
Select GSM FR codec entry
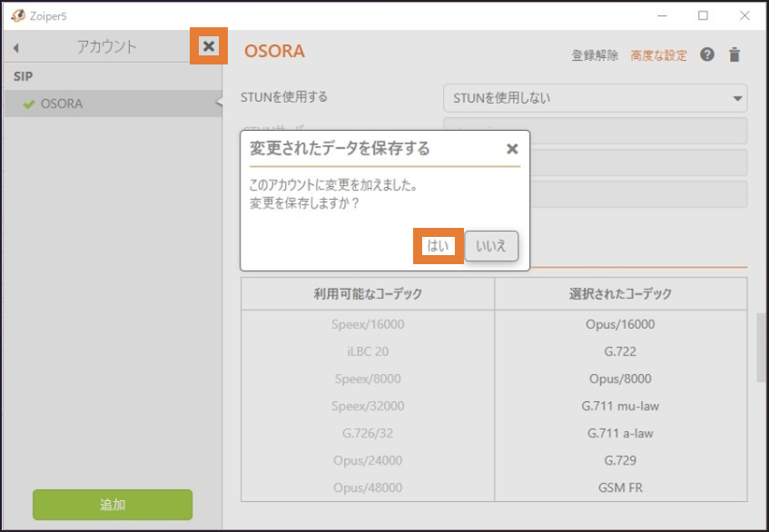[x=620, y=488]
